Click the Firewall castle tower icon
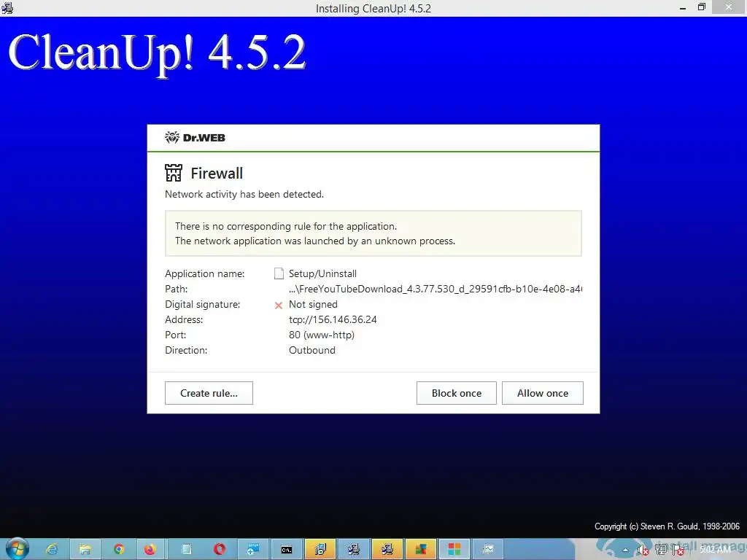This screenshot has width=747, height=560. click(174, 173)
